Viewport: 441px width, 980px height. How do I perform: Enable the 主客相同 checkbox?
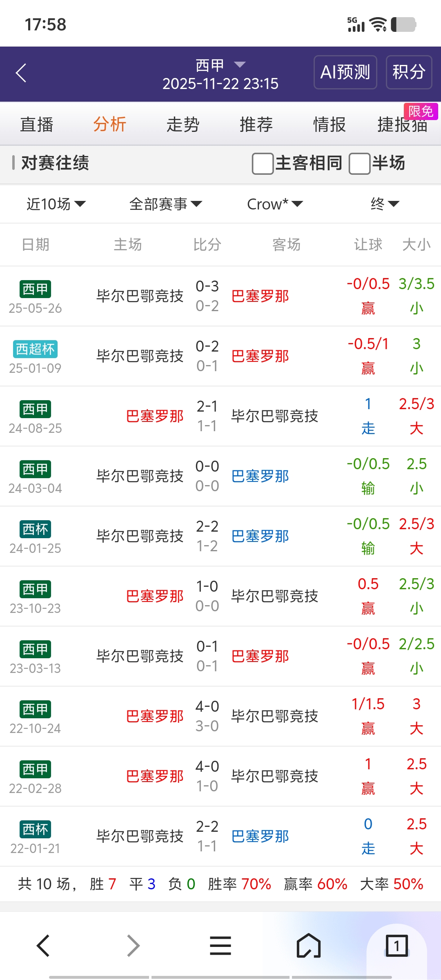click(263, 163)
